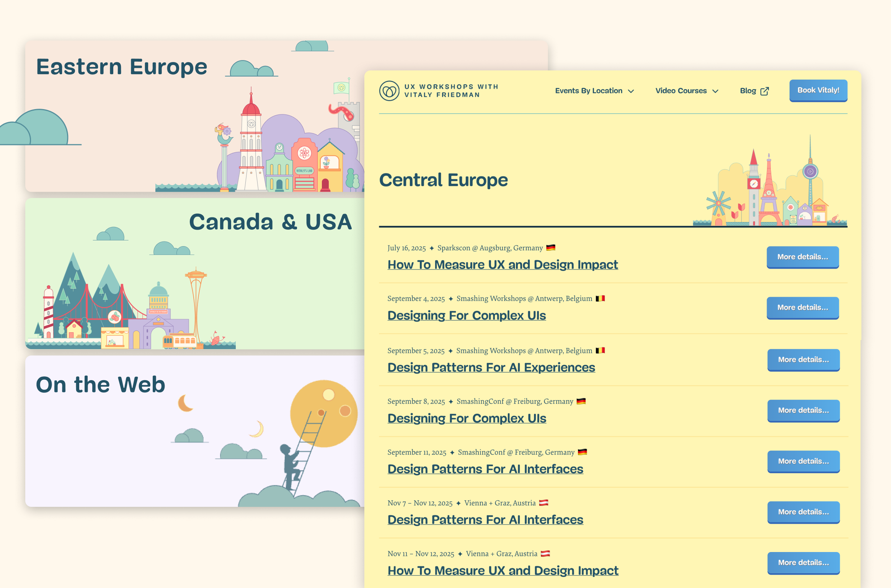Viewport: 891px width, 588px height.
Task: Open the Video Courses menu
Action: [x=681, y=91]
